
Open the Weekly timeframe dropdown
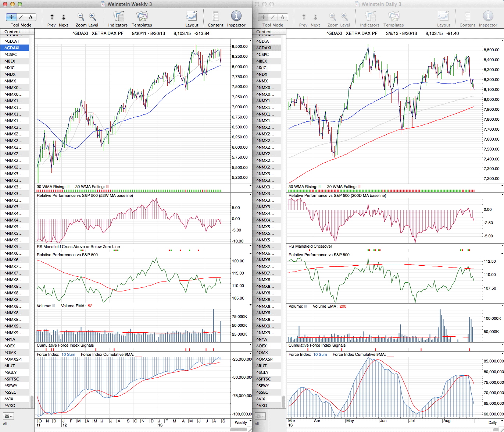(x=243, y=422)
